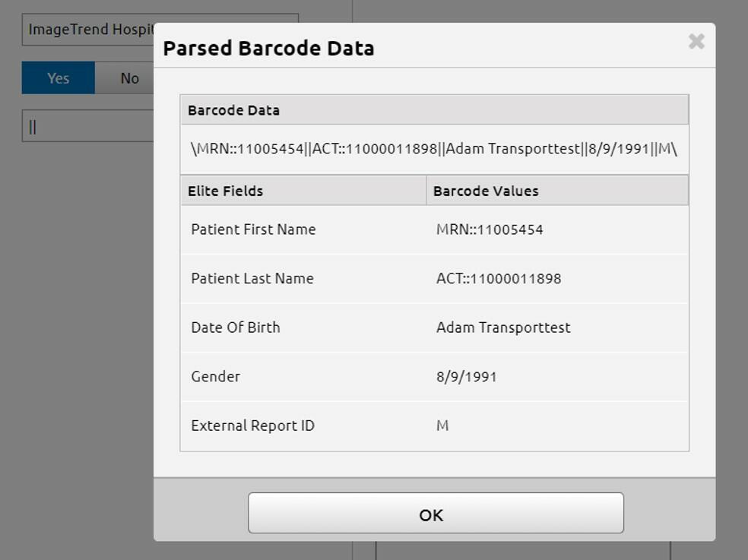Select the Gender row label

pos(216,376)
